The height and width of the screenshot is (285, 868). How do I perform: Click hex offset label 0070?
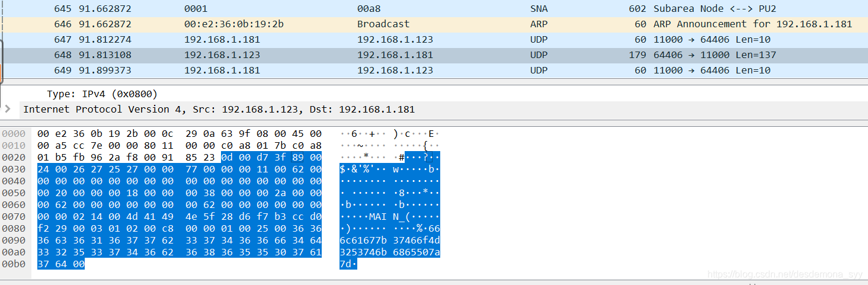(x=14, y=217)
